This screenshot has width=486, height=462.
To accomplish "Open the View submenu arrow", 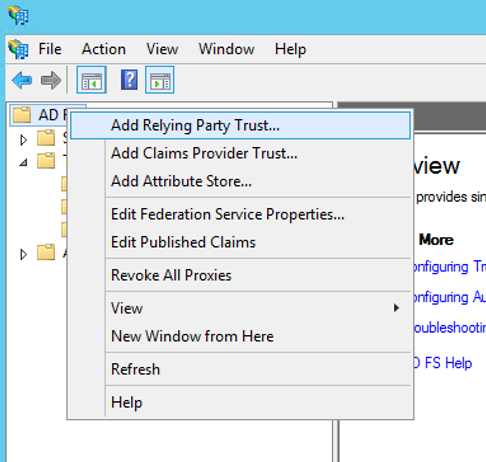I will coord(396,308).
